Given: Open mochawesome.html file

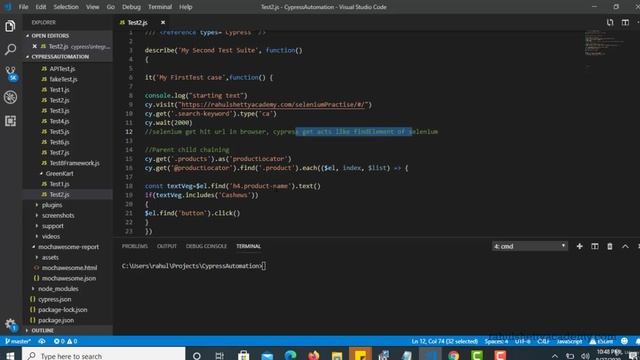Looking at the screenshot, I should [x=69, y=268].
